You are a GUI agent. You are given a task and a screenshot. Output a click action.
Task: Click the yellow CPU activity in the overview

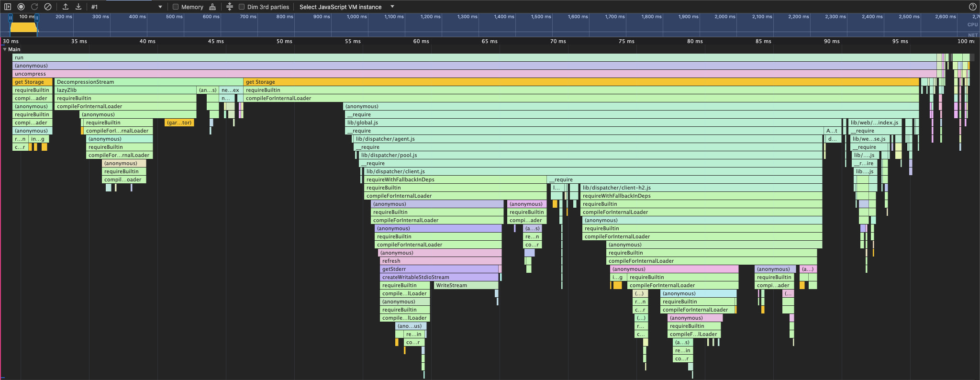23,27
